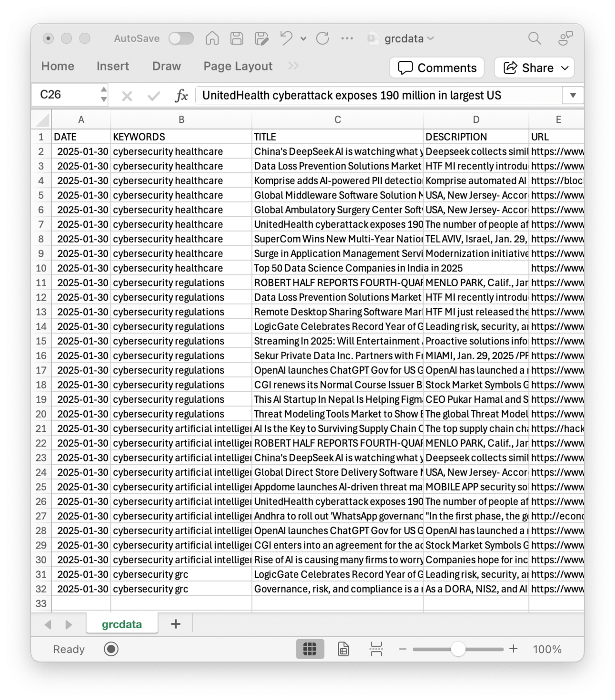Add a new sheet with plus button
Screen dimensions: 615x700
(x=176, y=624)
